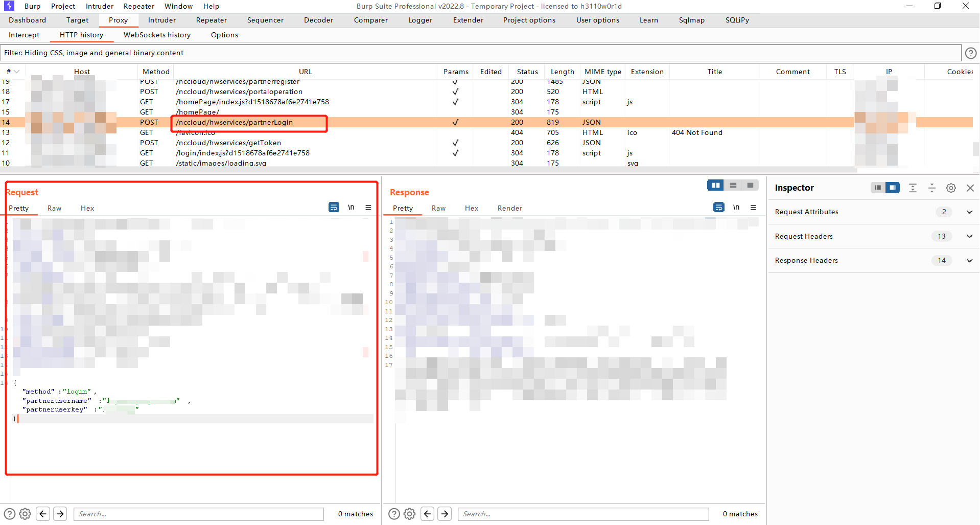This screenshot has height=525, width=980.
Task: Open Inspector settings gear
Action: pos(951,188)
